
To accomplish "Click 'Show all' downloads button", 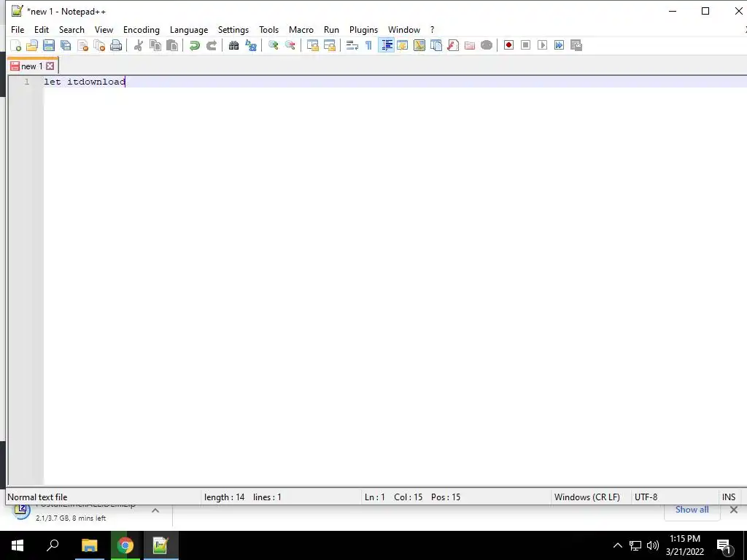I will point(692,510).
